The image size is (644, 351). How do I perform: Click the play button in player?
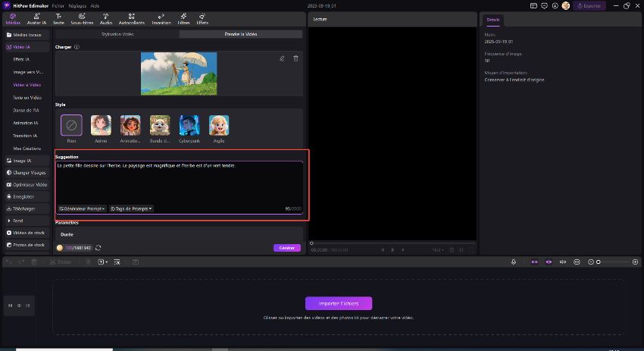point(392,250)
